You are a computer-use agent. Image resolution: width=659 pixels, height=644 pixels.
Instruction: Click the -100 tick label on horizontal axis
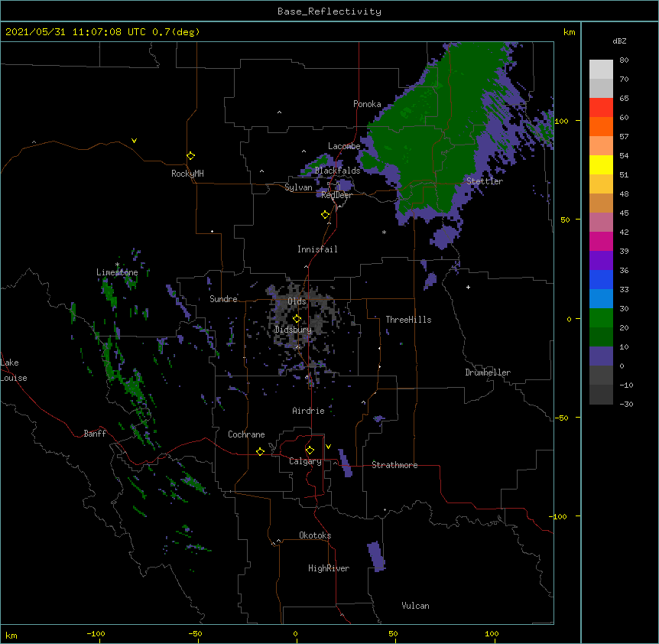tap(96, 633)
